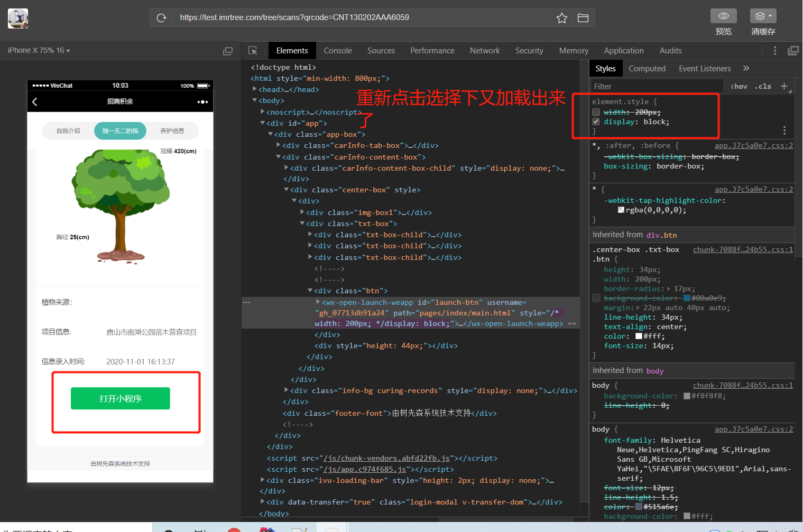The width and height of the screenshot is (803, 532).
Task: Open the iPhone X 75% device dropdown
Action: tap(39, 51)
